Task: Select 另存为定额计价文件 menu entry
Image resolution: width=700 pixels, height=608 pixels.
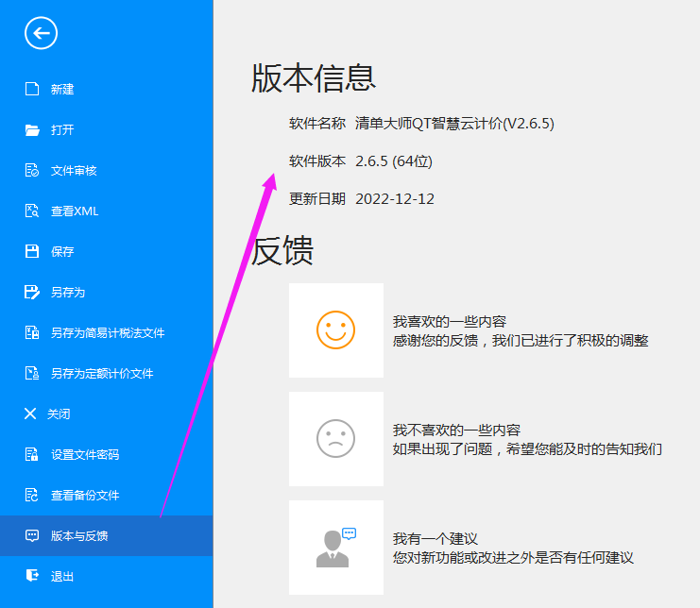Action: (x=106, y=373)
